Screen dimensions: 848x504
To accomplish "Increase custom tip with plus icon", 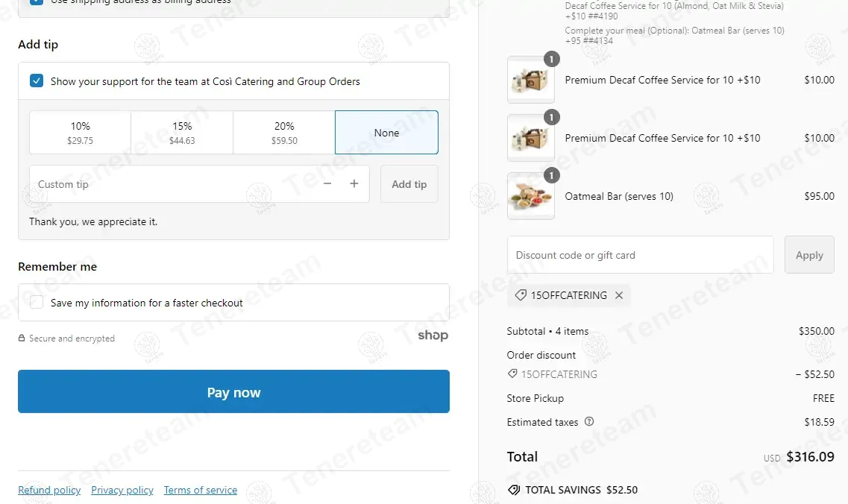I will [x=354, y=184].
